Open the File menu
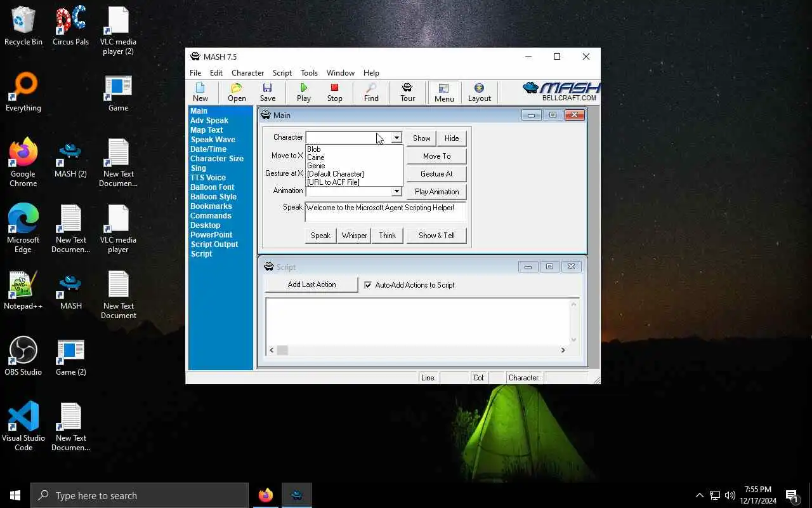Screen dimensions: 812x508 195,73
